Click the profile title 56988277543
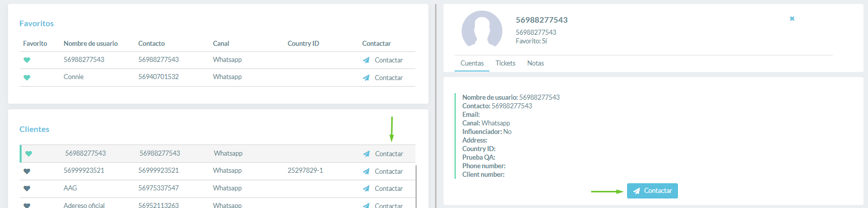Image resolution: width=868 pixels, height=208 pixels. [542, 20]
